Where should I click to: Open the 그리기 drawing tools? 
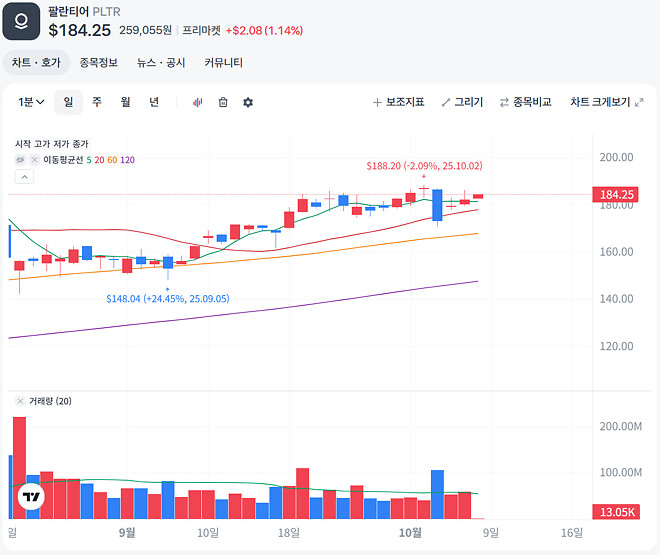(x=462, y=102)
